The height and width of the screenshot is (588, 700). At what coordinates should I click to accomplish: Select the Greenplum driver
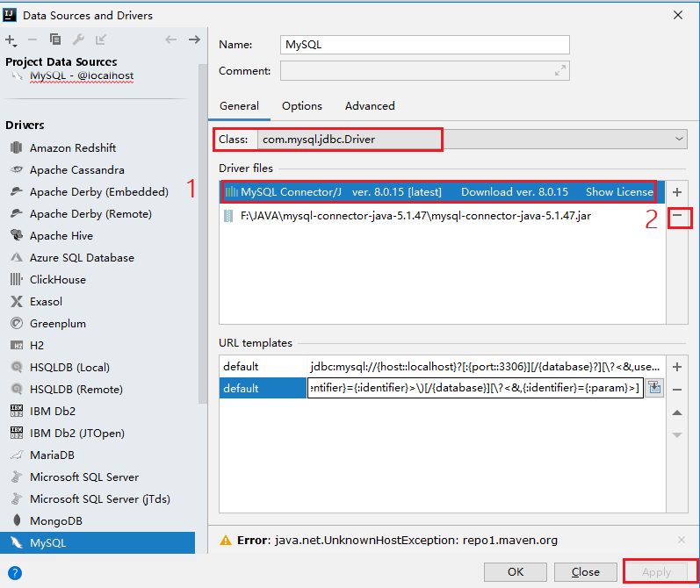click(x=58, y=324)
